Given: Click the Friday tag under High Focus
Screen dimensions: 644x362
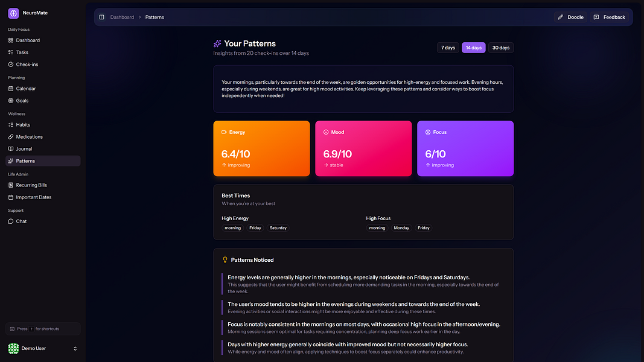Looking at the screenshot, I should click(x=424, y=228).
